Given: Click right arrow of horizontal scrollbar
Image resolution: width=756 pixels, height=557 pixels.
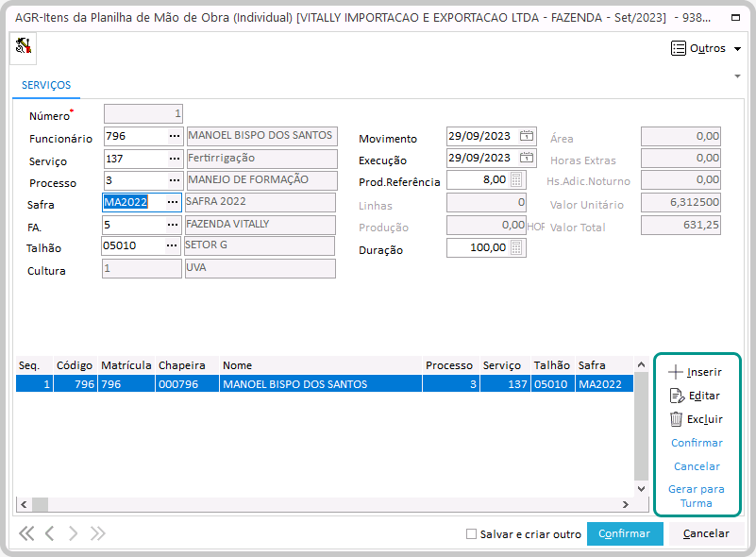Looking at the screenshot, I should click(626, 504).
